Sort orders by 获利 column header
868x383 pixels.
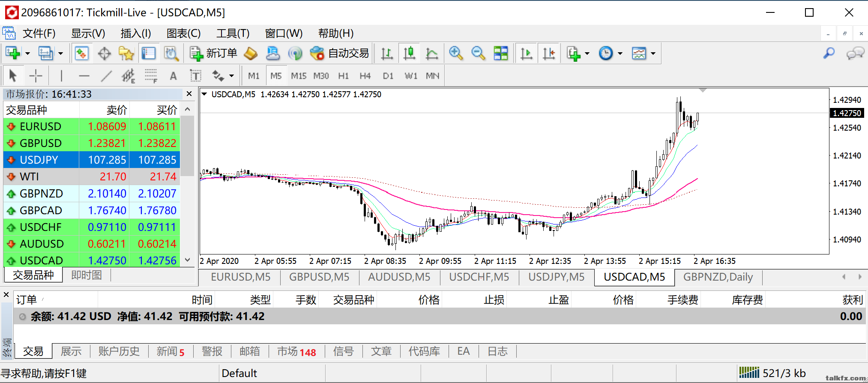852,300
